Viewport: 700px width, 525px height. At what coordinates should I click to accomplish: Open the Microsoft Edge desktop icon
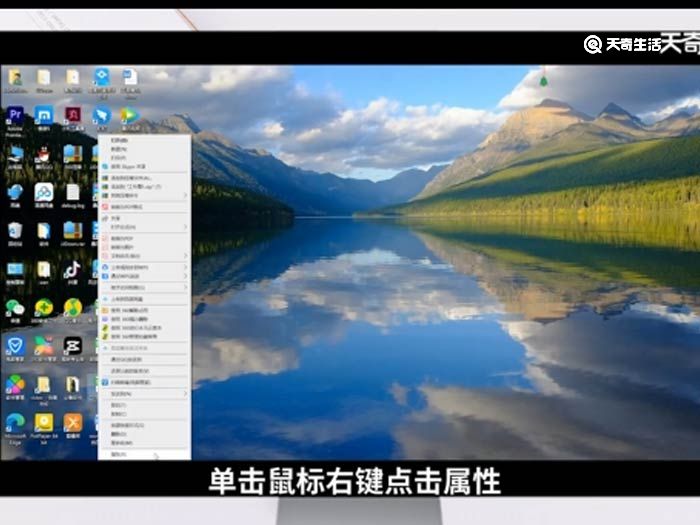coord(15,422)
